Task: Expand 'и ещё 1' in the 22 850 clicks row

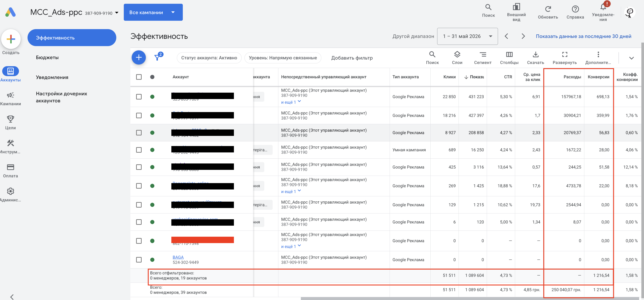Action: coord(291,102)
